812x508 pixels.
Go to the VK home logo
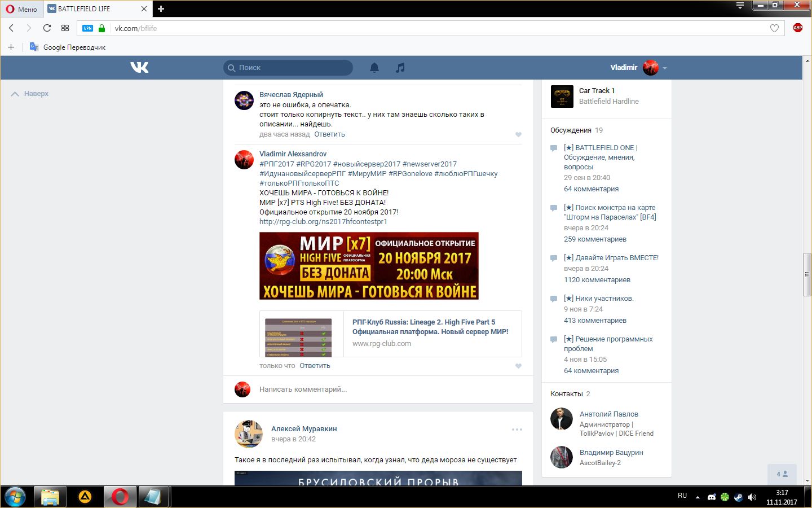click(x=139, y=67)
